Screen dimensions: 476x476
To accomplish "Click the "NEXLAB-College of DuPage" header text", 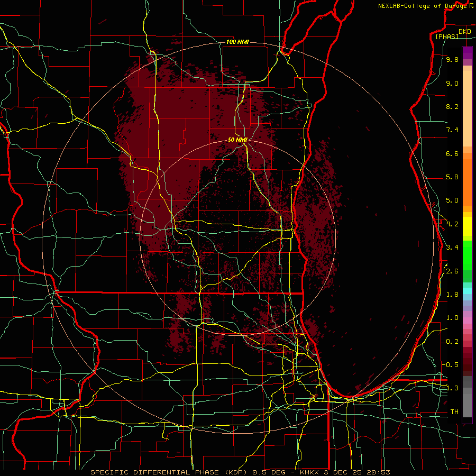I will [x=422, y=6].
